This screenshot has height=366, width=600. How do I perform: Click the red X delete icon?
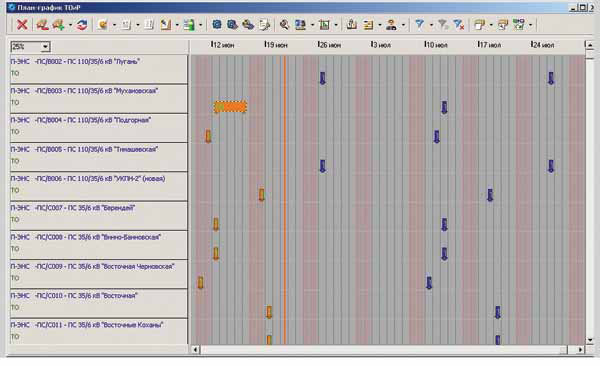coord(22,25)
